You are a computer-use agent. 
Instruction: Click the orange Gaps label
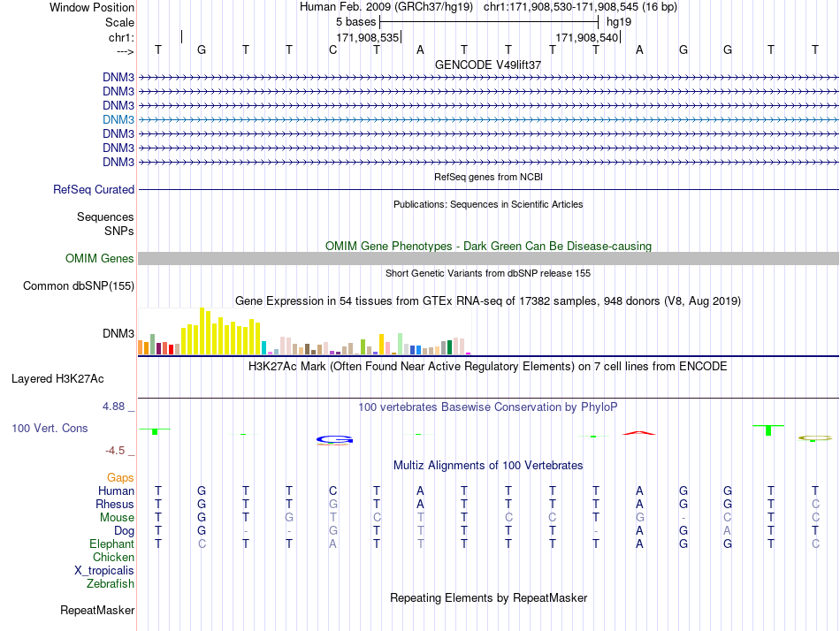tap(120, 477)
